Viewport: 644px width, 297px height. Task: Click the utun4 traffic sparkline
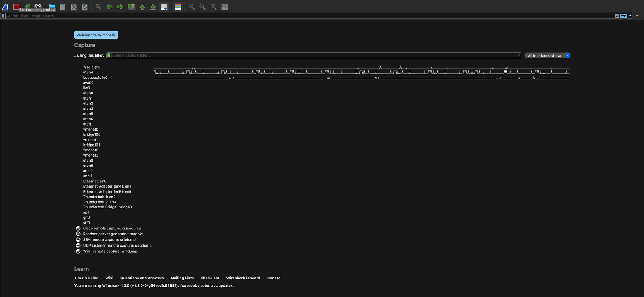361,72
